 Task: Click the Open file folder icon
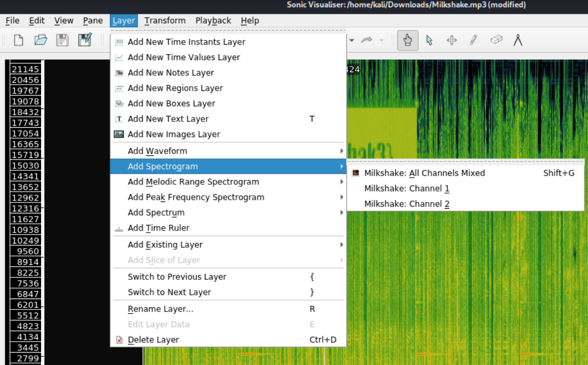40,40
